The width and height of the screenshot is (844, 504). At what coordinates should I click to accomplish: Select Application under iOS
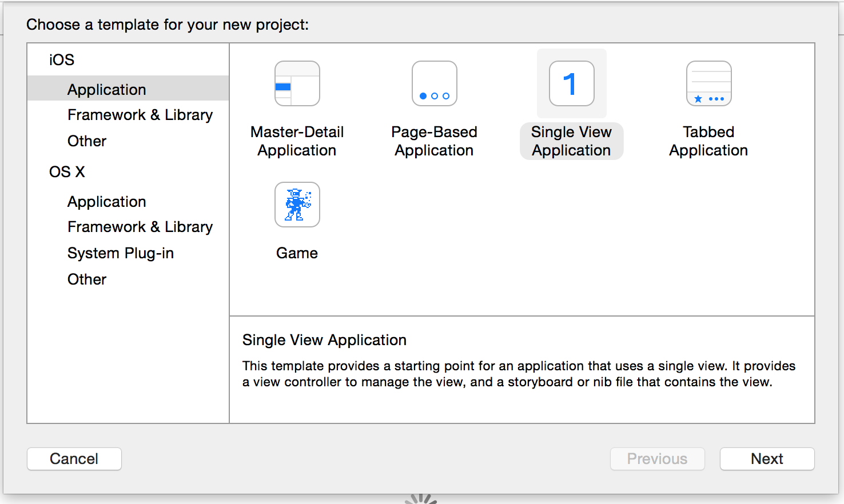pyautogui.click(x=128, y=89)
